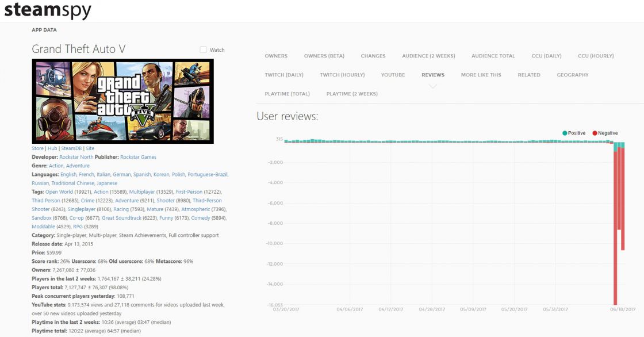The image size is (644, 337).
Task: Click the Adventure genre link
Action: click(x=78, y=166)
